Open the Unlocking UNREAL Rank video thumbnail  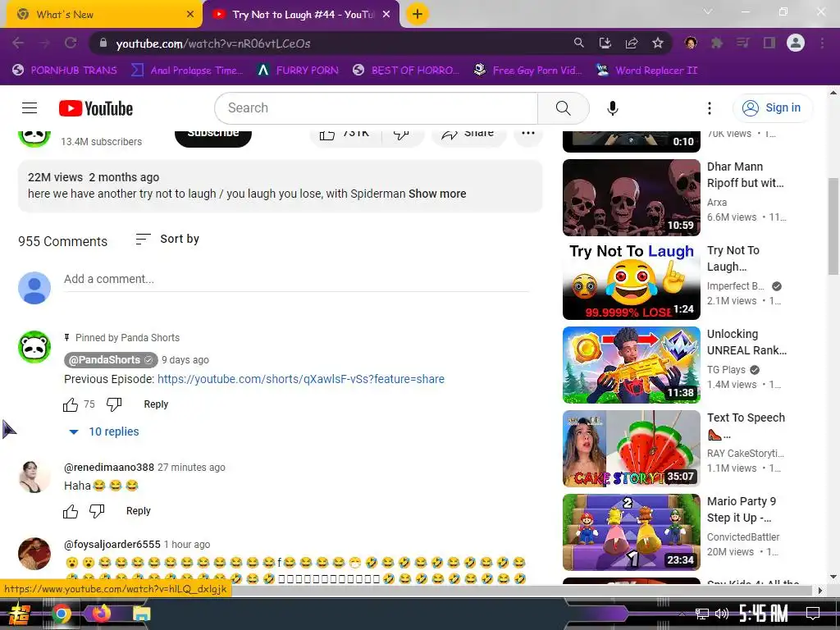tap(631, 365)
